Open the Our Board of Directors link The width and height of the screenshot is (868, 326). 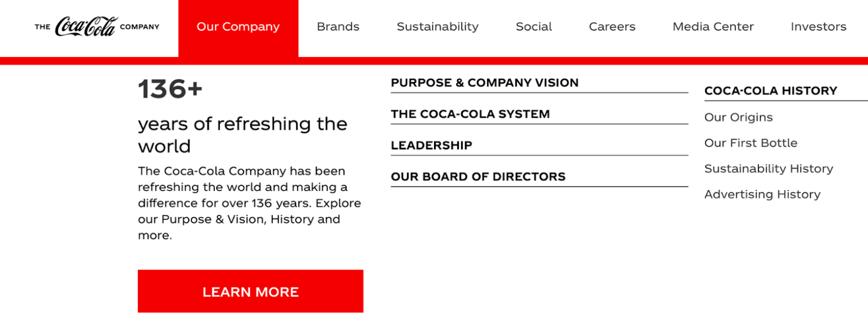click(478, 177)
